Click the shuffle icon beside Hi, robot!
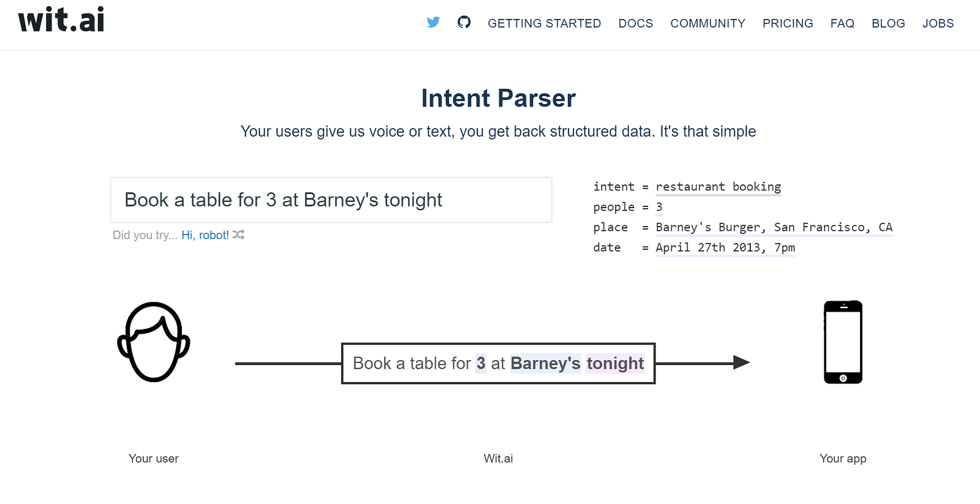The image size is (980, 504). coord(238,235)
